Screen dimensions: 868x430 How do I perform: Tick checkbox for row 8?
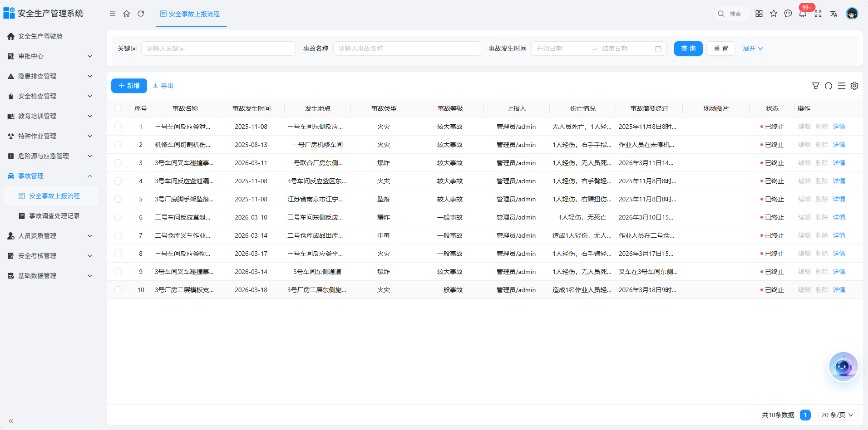[x=118, y=254]
